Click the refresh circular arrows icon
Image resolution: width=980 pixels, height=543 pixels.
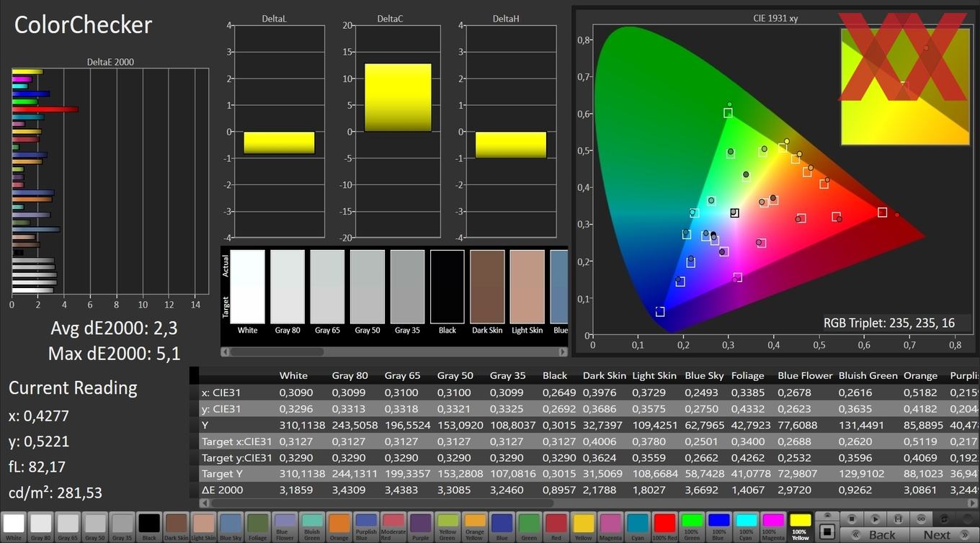(943, 519)
